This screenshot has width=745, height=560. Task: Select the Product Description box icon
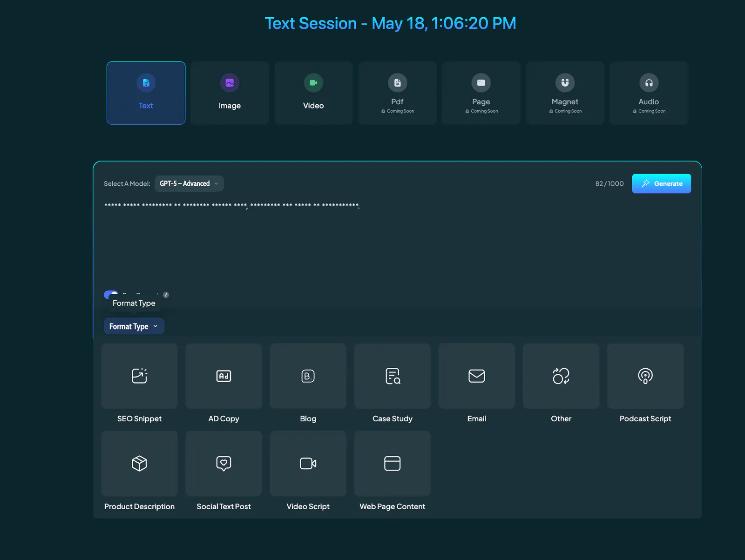pyautogui.click(x=139, y=463)
